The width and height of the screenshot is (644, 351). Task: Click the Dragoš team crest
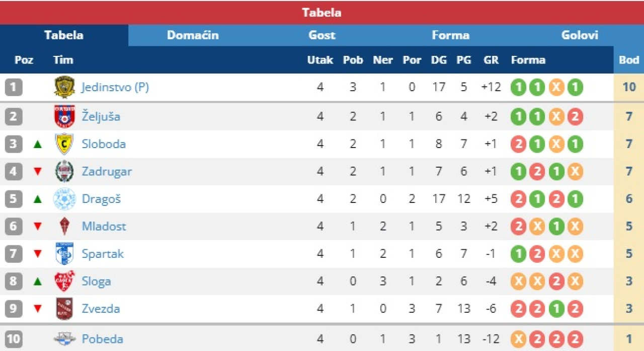coord(64,199)
